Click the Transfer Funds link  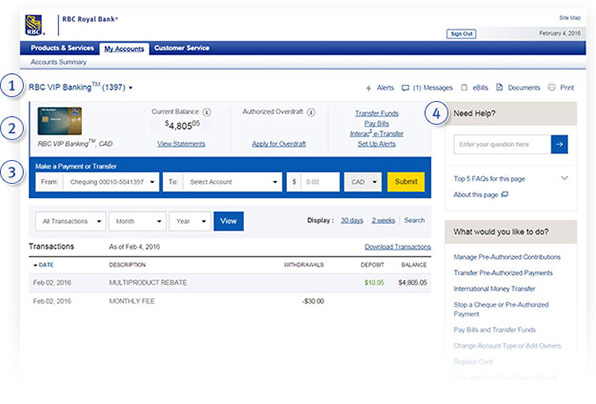(377, 113)
